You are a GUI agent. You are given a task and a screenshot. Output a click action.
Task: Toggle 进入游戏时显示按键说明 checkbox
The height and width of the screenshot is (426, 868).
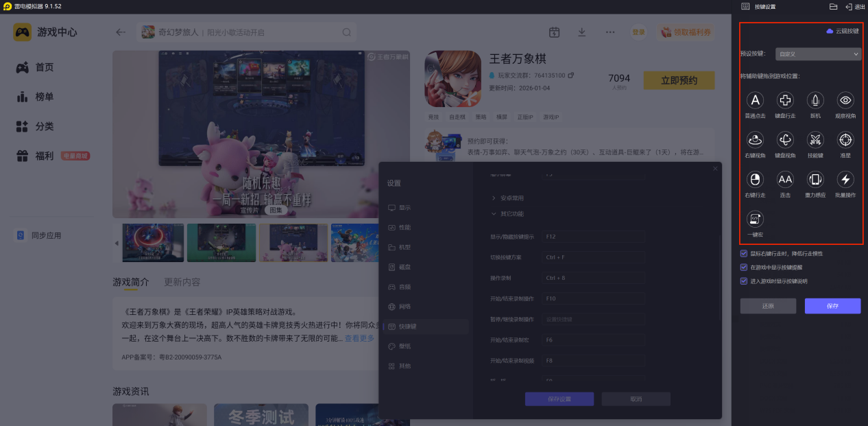coord(744,281)
